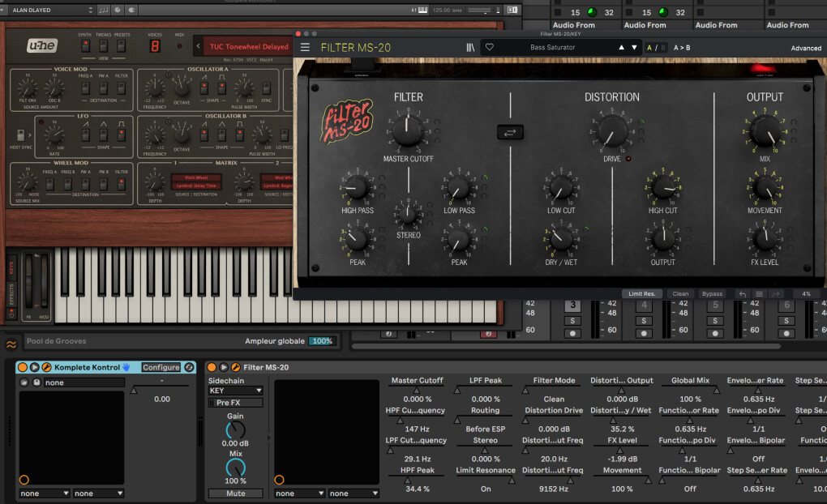
Task: Toggle the Filter MS-20 device on/off
Action: pos(212,367)
